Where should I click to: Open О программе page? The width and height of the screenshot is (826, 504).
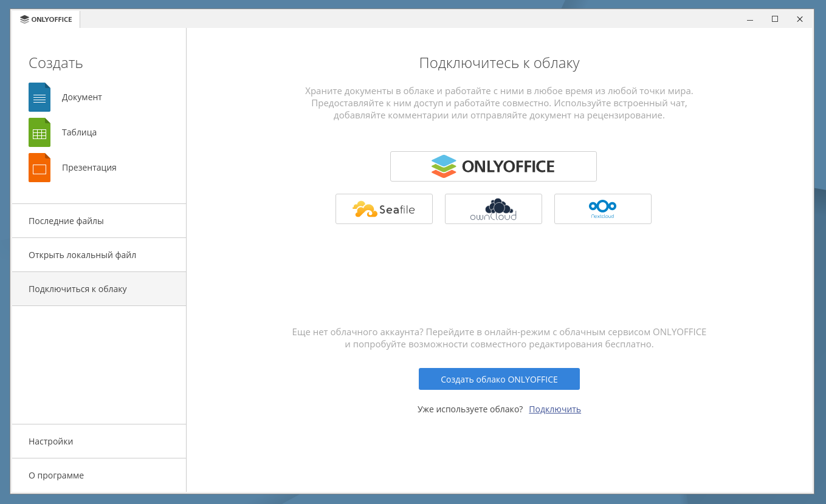99,475
